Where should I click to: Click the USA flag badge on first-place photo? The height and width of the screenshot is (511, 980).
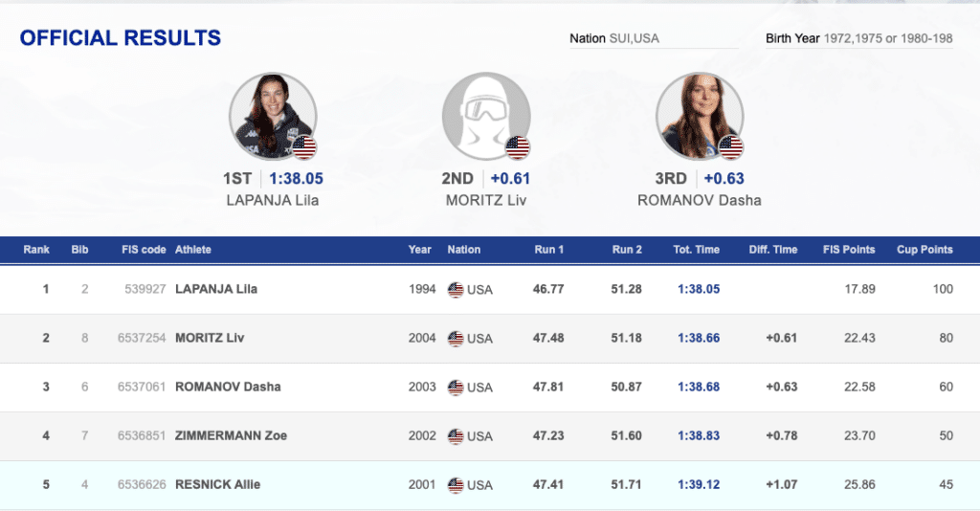[304, 147]
